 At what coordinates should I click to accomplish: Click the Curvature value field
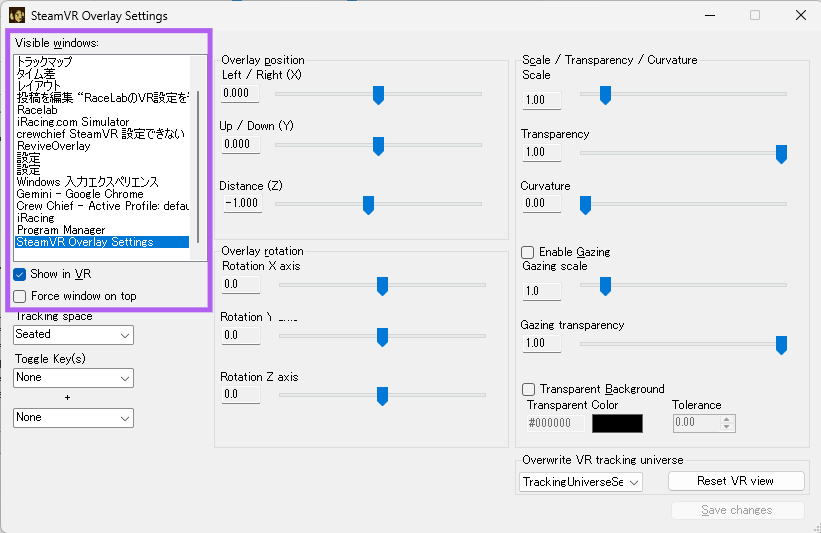(x=541, y=203)
